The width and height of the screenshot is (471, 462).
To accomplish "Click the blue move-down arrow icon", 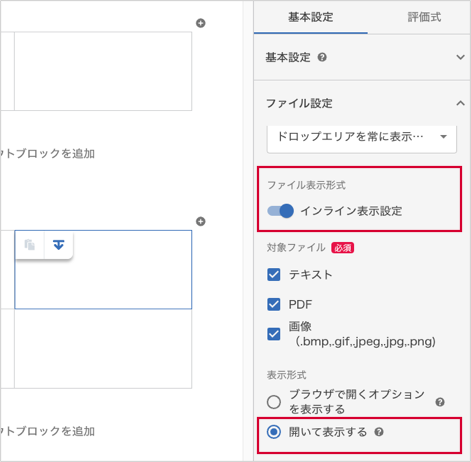I will coord(59,245).
